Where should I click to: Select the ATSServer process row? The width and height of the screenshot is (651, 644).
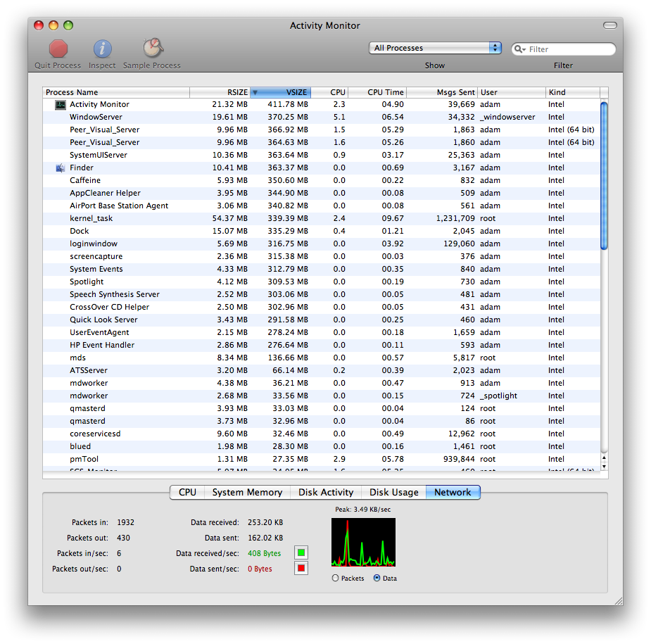pos(322,370)
